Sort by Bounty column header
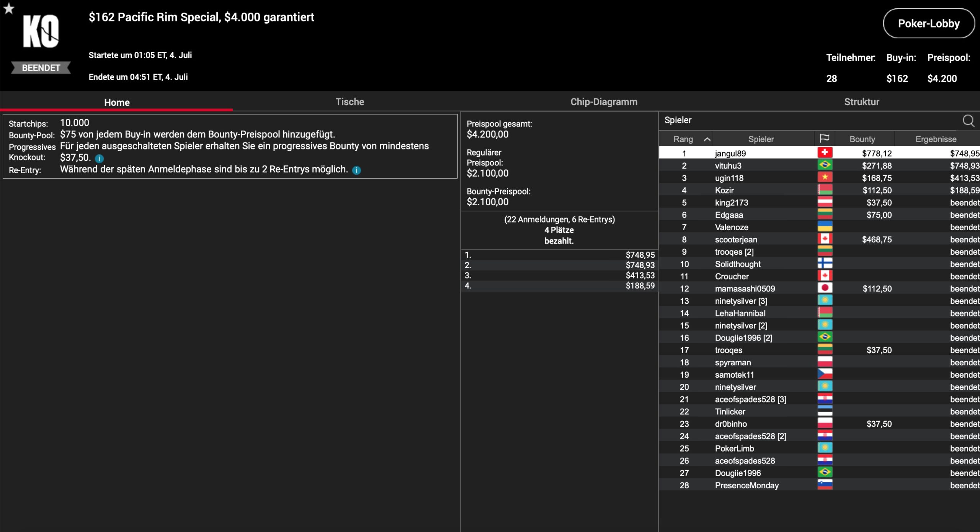The image size is (980, 532). click(862, 139)
